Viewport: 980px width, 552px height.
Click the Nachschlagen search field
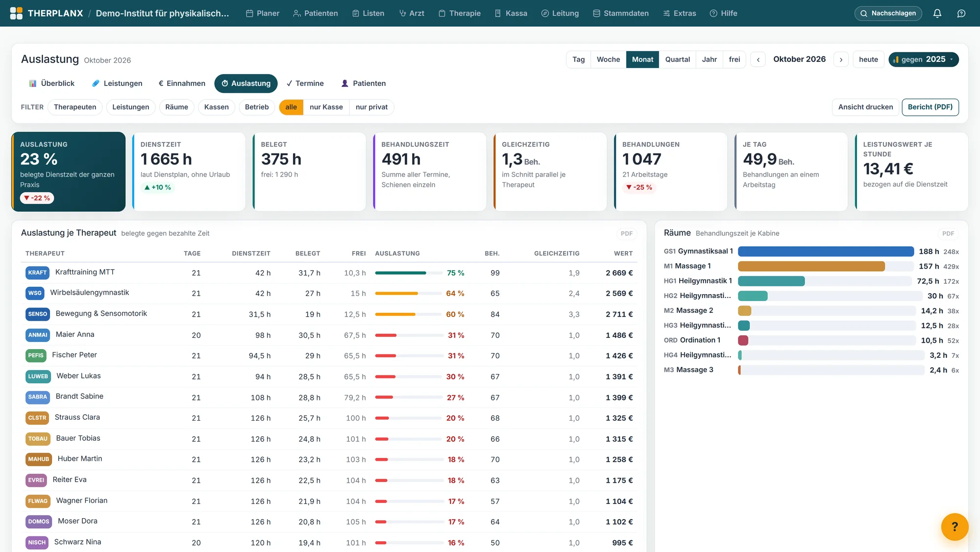888,13
